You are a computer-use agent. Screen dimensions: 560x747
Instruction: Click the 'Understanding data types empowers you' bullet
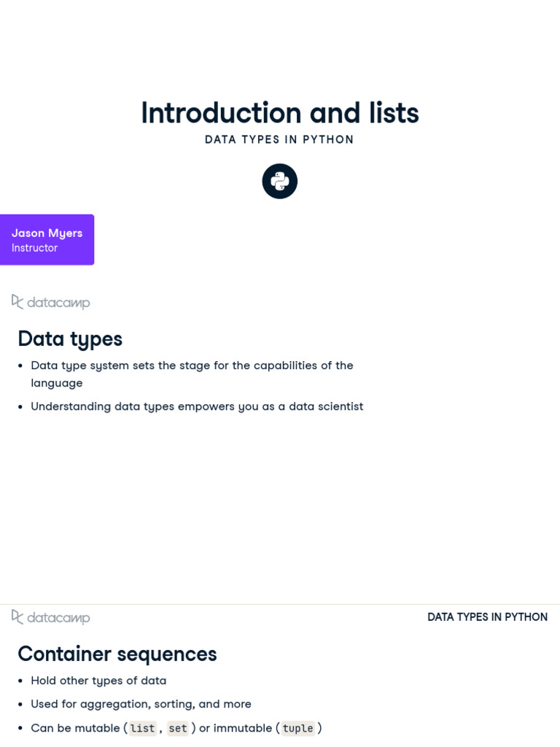pos(197,406)
